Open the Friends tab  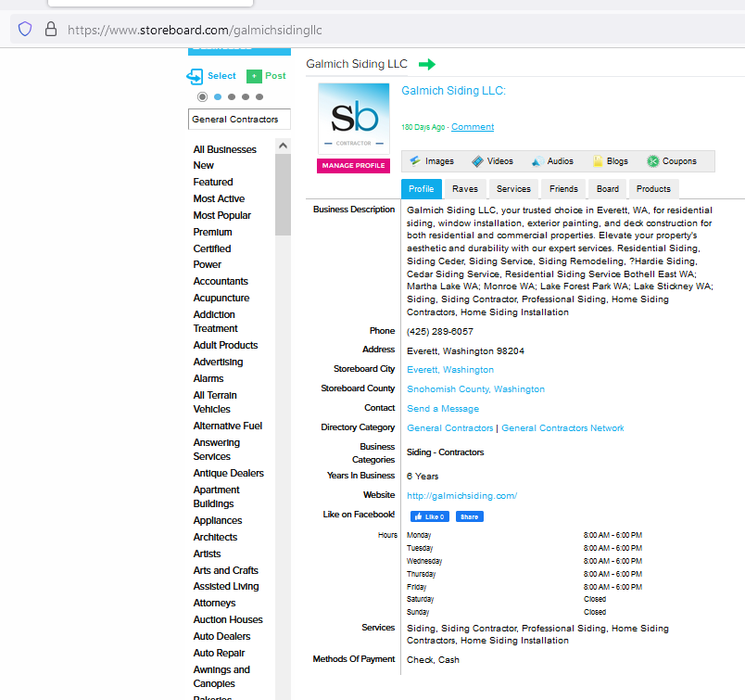pyautogui.click(x=563, y=189)
